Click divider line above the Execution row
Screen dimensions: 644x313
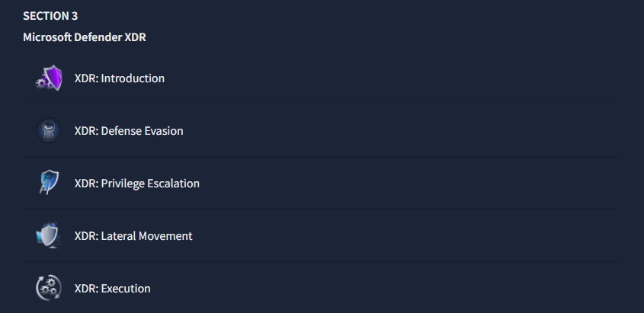tap(322, 262)
